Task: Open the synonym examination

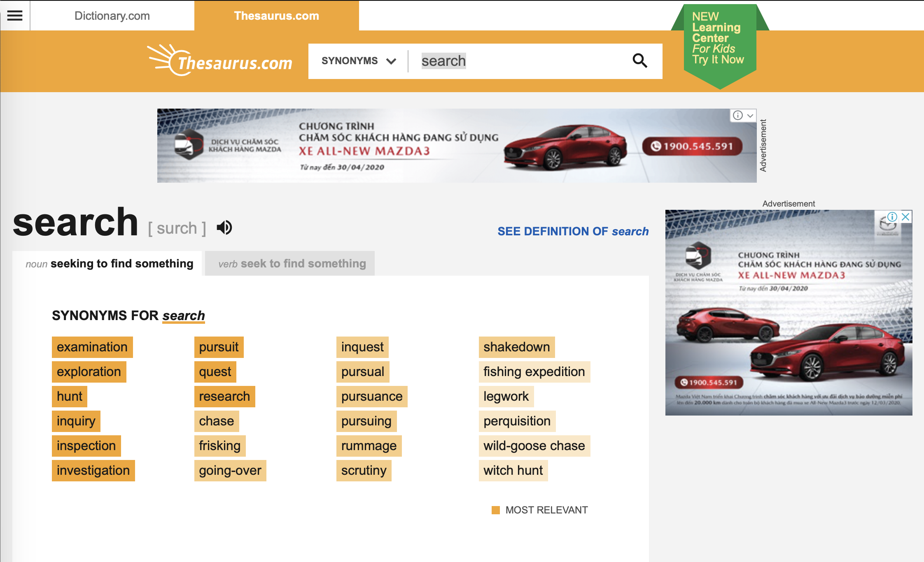Action: coord(92,347)
